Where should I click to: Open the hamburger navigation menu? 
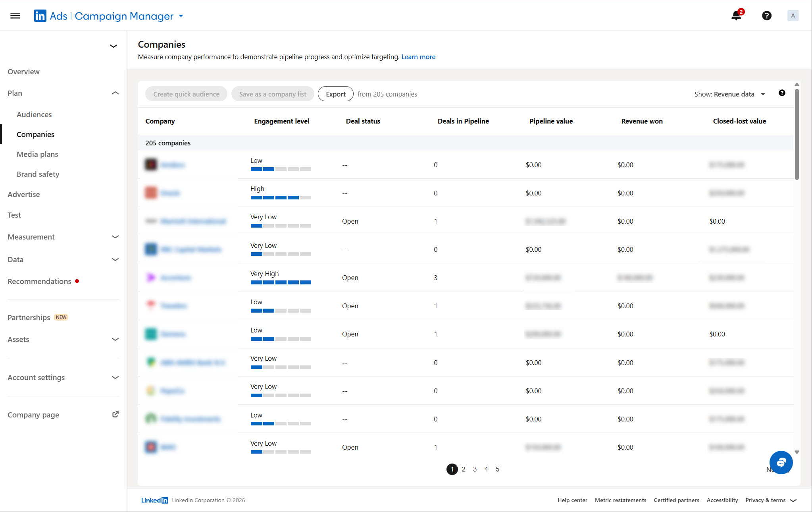click(15, 16)
